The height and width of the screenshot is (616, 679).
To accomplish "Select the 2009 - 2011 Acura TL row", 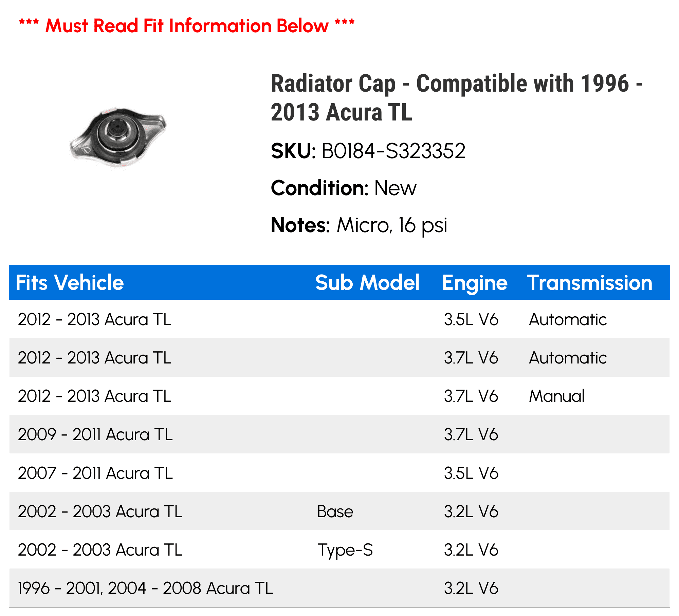I will pos(95,434).
